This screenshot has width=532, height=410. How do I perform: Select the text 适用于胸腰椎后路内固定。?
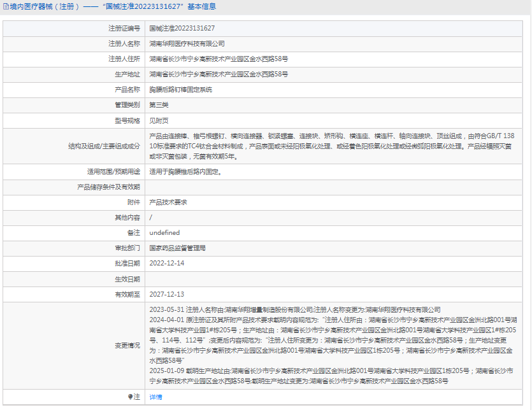click(185, 172)
